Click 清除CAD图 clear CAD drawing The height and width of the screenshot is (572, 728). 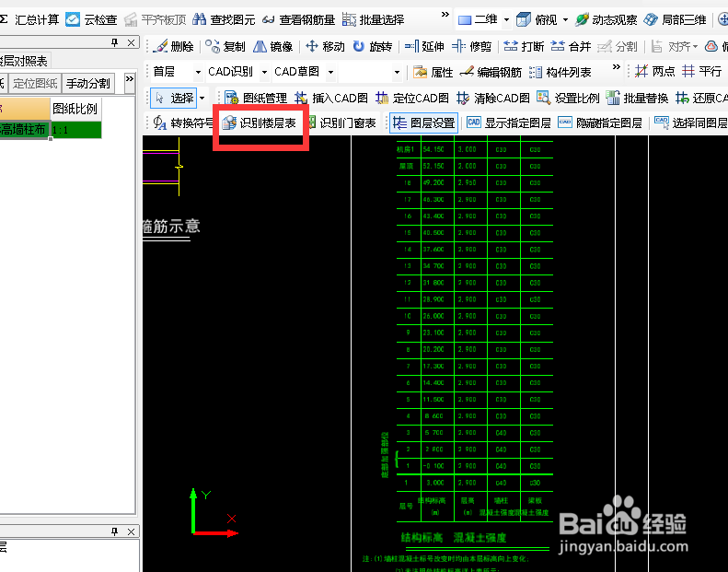493,98
